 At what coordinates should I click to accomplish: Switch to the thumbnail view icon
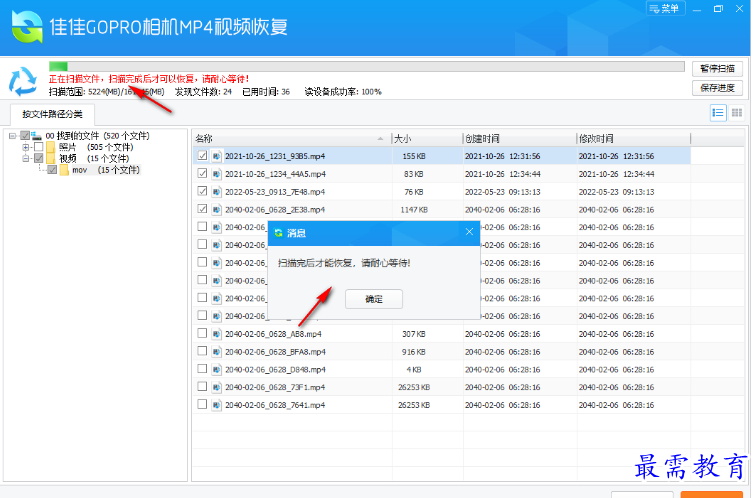click(736, 113)
